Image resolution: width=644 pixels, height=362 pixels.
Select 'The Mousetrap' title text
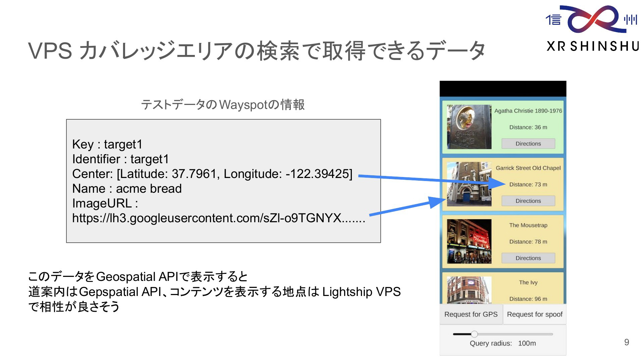[528, 225]
